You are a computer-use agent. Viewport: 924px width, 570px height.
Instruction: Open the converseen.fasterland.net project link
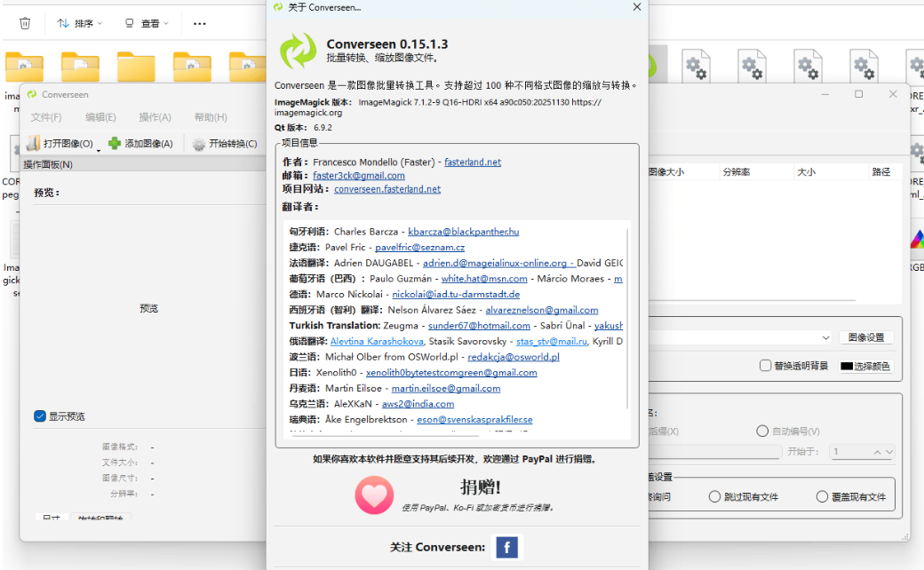click(x=387, y=189)
